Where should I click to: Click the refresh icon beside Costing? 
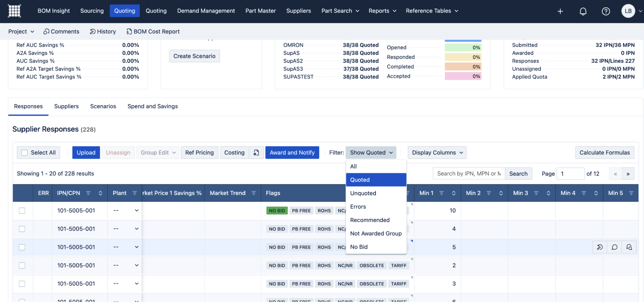click(x=256, y=153)
